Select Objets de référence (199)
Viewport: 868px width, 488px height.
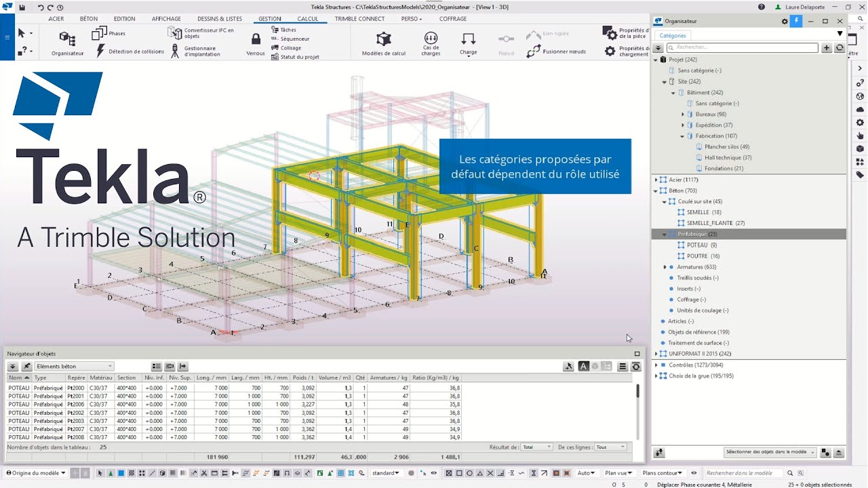click(698, 332)
